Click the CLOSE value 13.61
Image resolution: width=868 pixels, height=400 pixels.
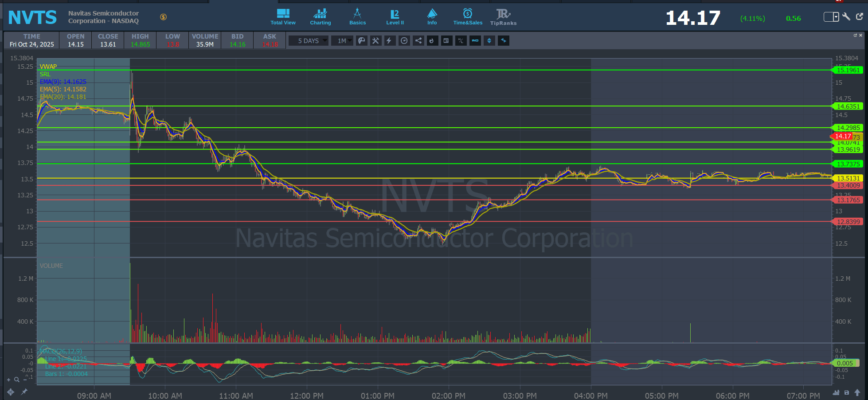(x=108, y=44)
